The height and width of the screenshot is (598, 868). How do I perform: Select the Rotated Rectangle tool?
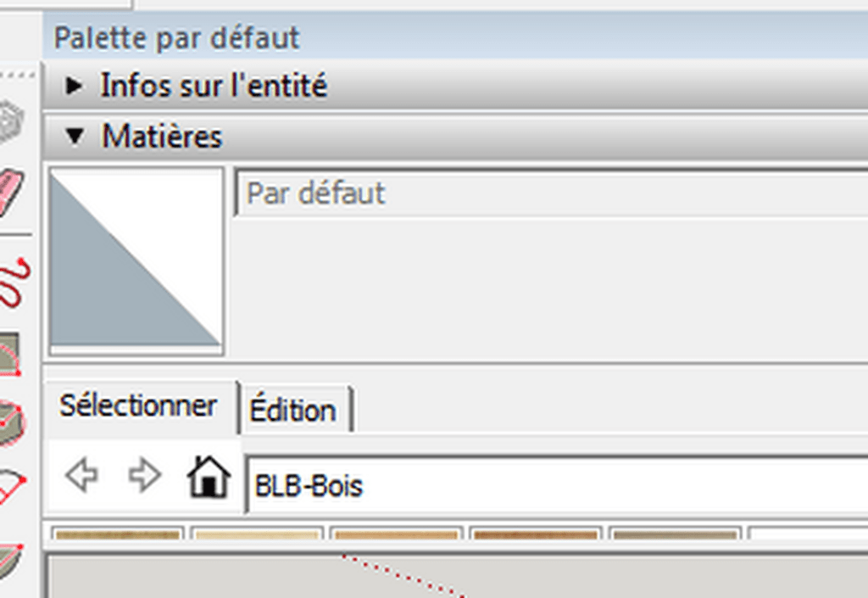pos(10,355)
